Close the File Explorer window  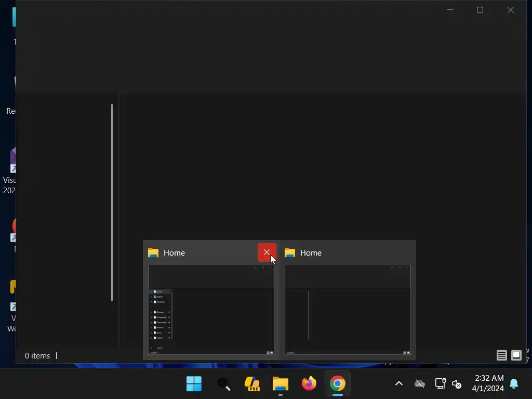pyautogui.click(x=511, y=10)
